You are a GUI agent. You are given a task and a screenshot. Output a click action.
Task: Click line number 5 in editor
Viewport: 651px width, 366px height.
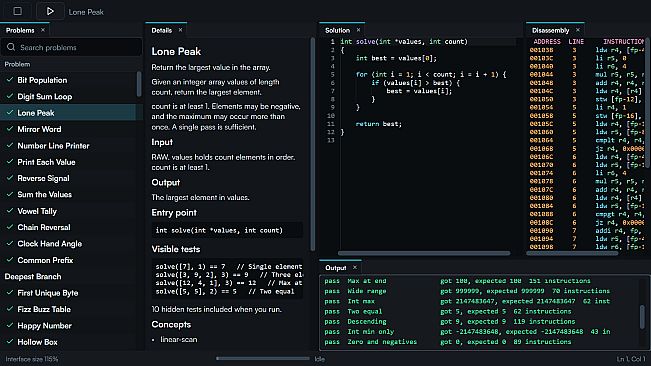(x=333, y=74)
